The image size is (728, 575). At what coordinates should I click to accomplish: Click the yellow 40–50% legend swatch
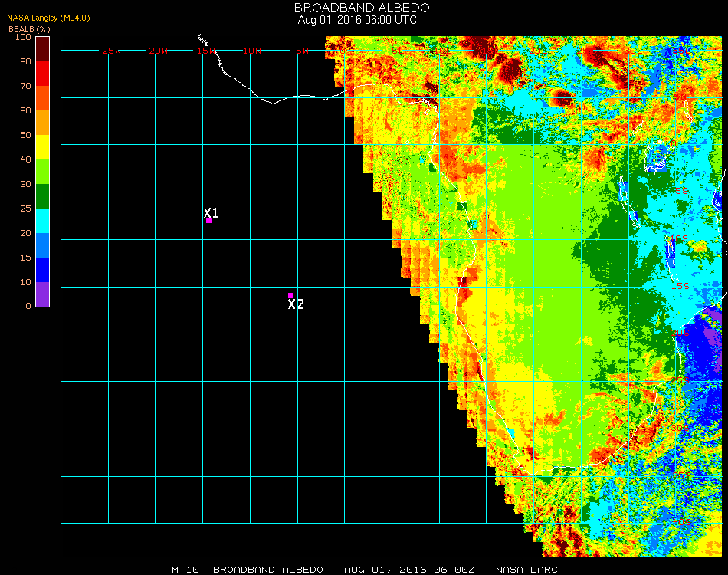click(43, 147)
